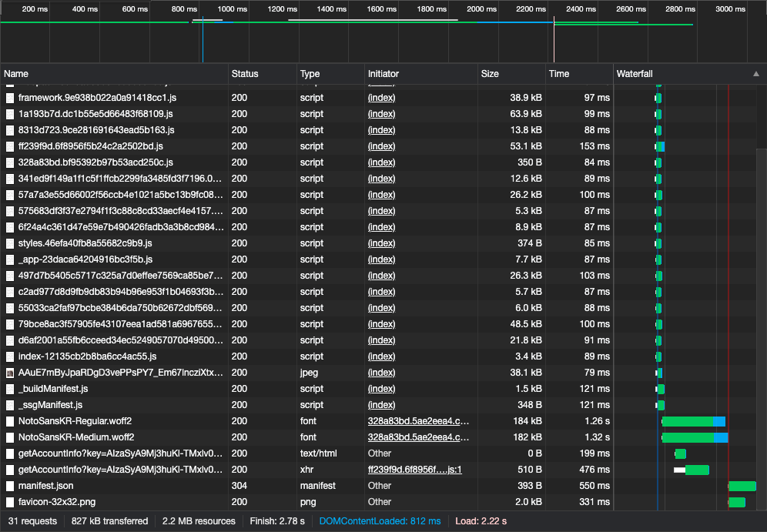The image size is (767, 532).
Task: Select the xhr getAccountInfo request row
Action: (x=116, y=470)
